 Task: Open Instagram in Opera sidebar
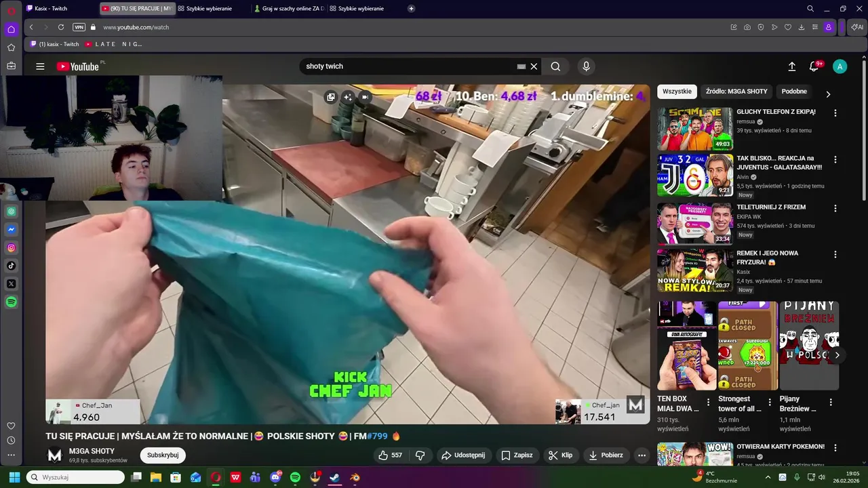[11, 248]
